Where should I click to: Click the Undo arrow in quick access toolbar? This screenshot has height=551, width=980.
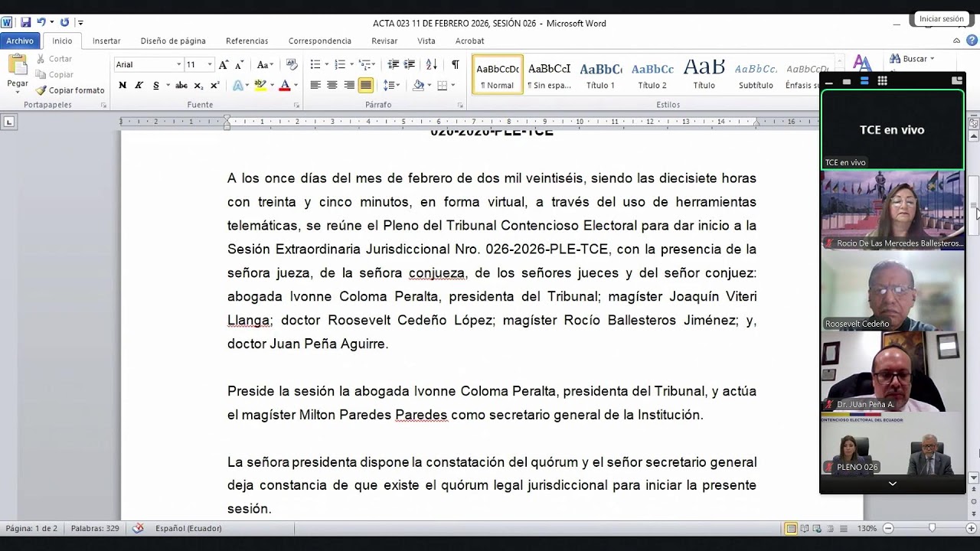[x=41, y=23]
